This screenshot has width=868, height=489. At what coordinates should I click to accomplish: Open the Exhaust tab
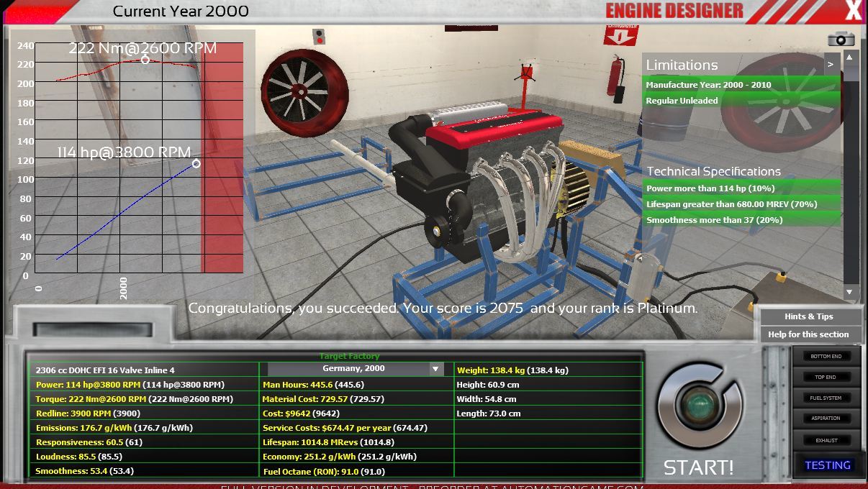[x=826, y=440]
